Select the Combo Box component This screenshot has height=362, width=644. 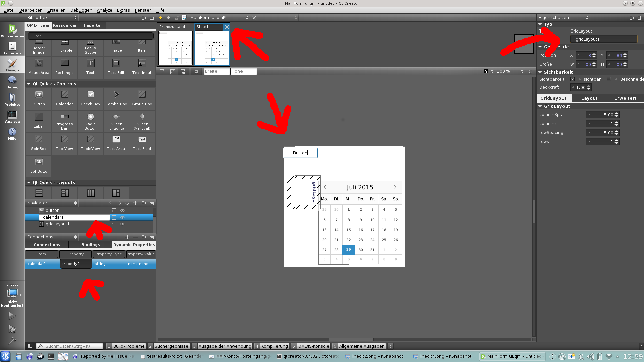coord(116,98)
